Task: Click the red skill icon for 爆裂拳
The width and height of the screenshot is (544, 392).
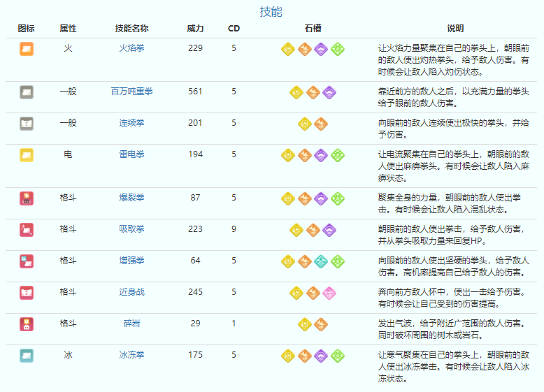Action: [x=27, y=198]
